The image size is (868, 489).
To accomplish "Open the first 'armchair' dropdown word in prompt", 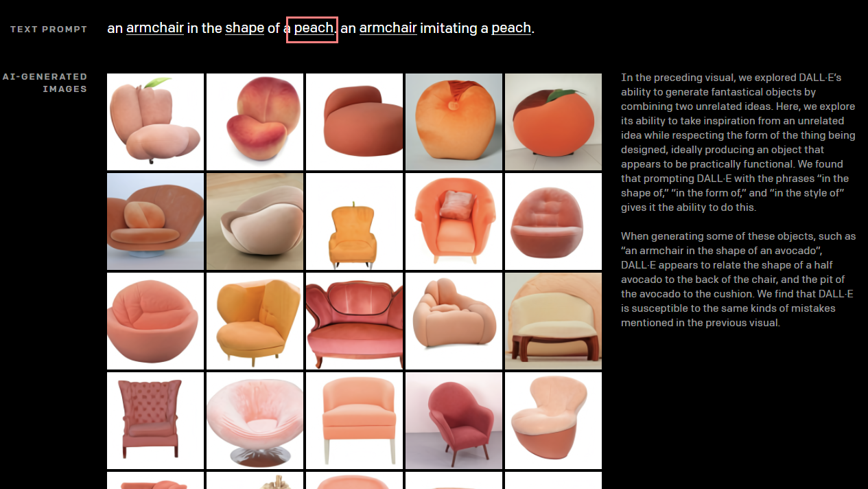I will (x=154, y=28).
